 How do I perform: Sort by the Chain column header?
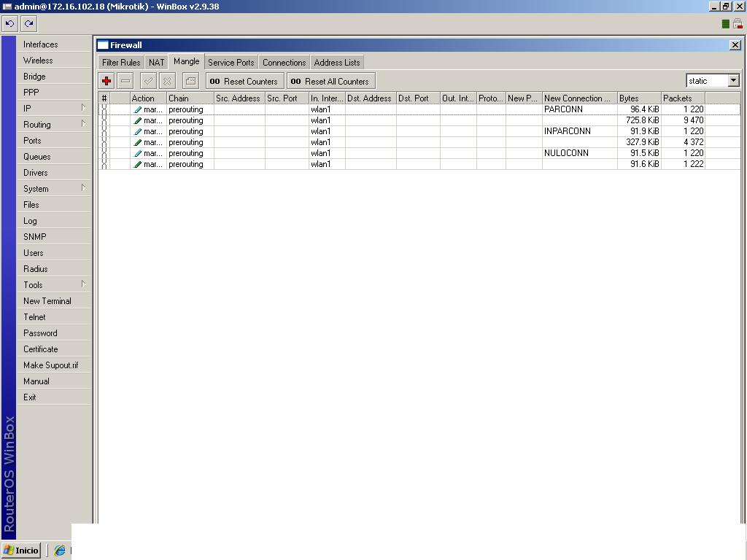coord(190,98)
